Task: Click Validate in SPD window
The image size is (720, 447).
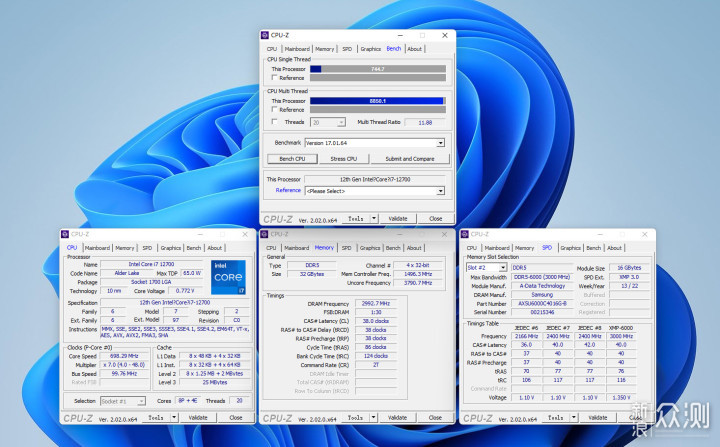Action: click(x=598, y=418)
